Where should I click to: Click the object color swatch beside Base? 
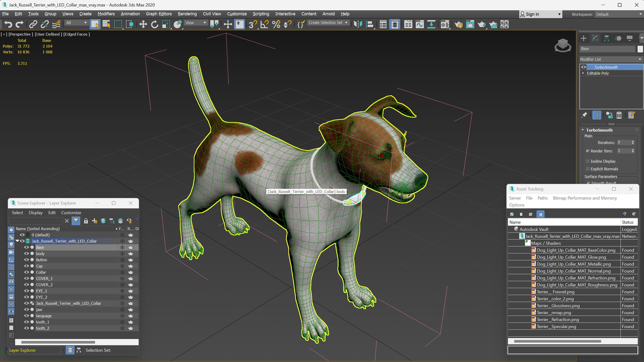[640, 49]
